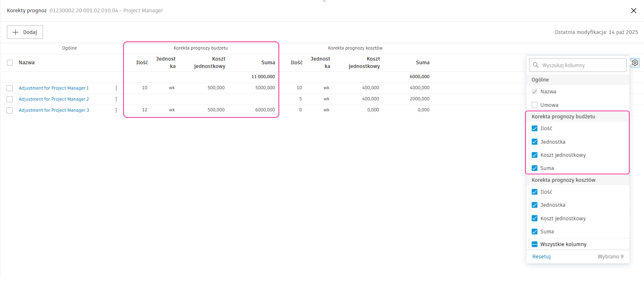This screenshot has width=644, height=296.
Task: Click the Ogólne section label in column picker
Action: [540, 80]
